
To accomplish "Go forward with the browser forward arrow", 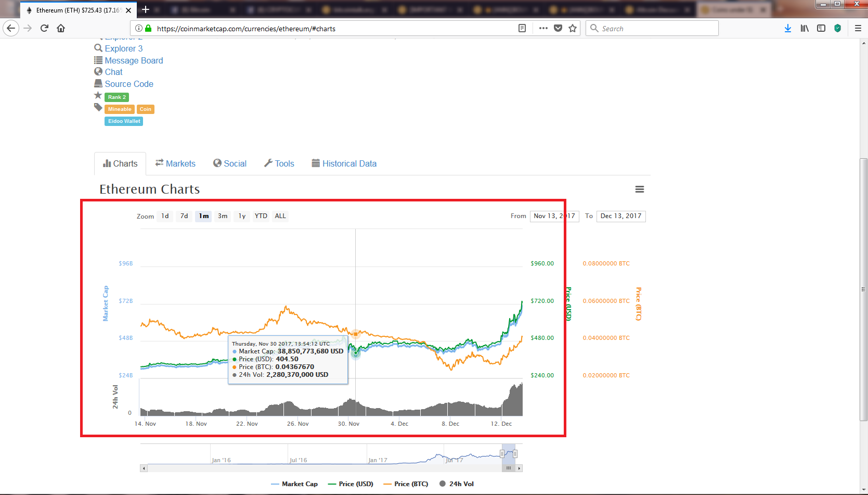I will click(28, 28).
